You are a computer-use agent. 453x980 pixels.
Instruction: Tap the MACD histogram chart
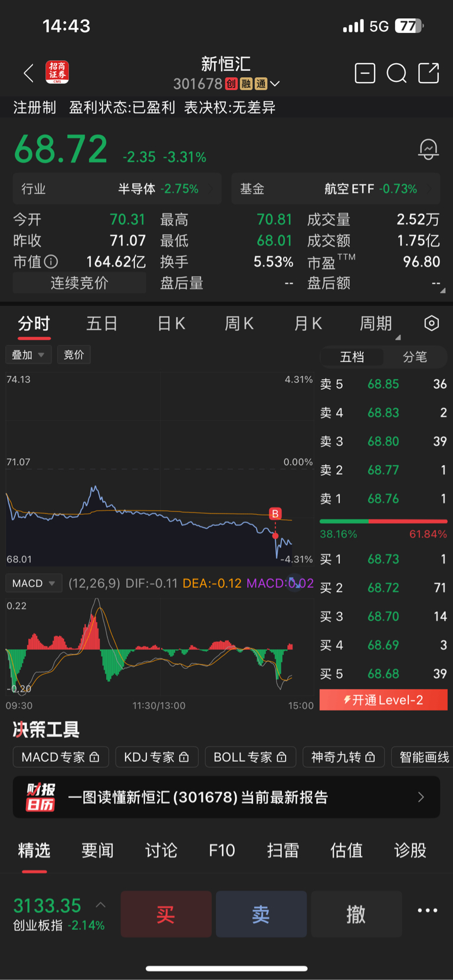pyautogui.click(x=159, y=647)
